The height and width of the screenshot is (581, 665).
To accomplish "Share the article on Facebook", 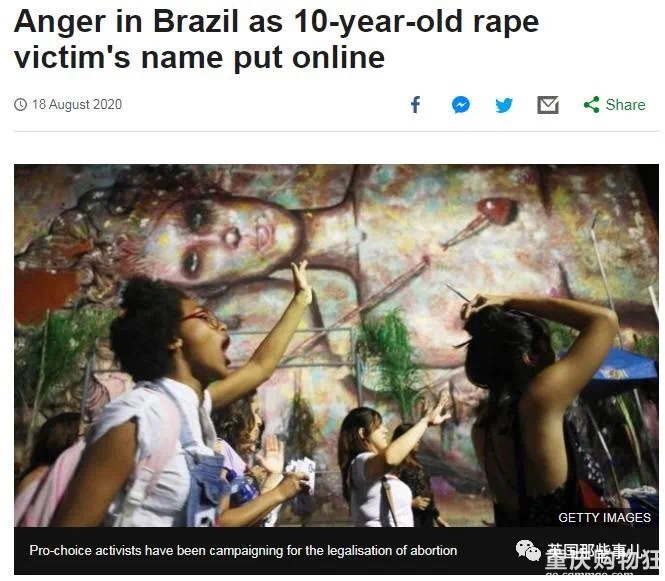I will coord(416,104).
